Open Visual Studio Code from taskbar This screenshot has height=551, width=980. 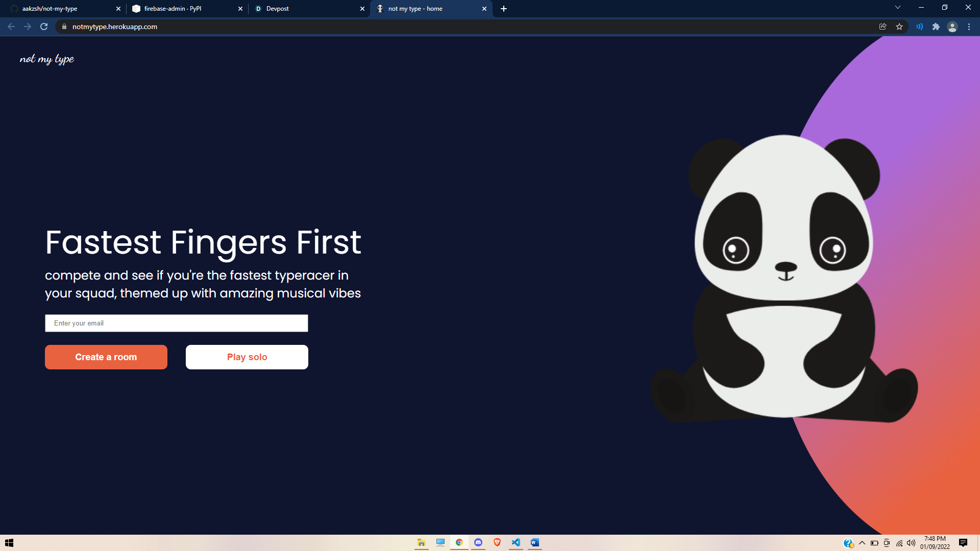pos(516,542)
